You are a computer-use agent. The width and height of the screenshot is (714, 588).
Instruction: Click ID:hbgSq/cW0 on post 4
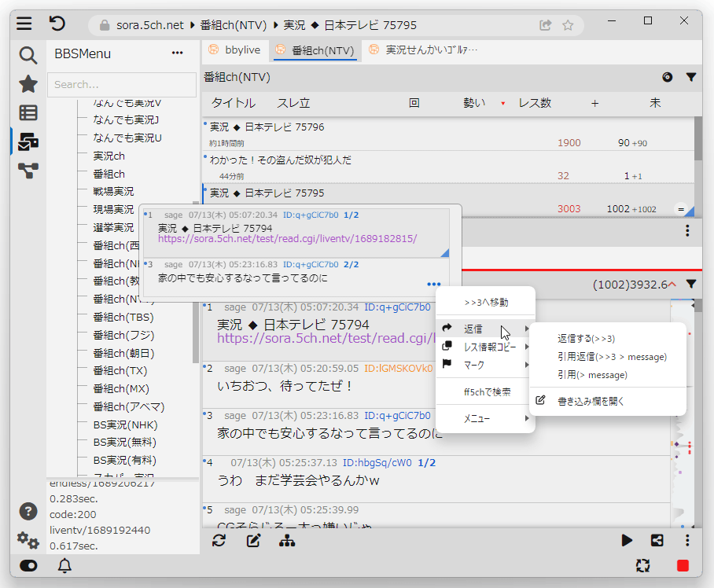pos(377,463)
